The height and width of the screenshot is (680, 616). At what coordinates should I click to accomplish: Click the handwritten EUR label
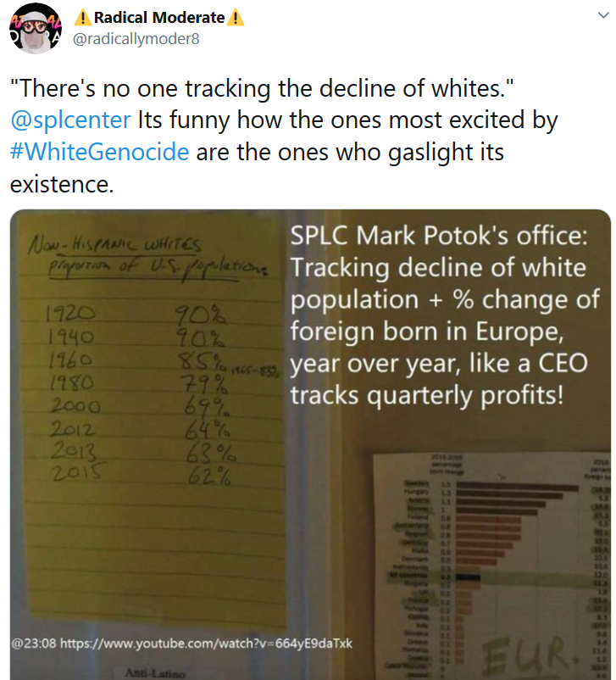528,655
